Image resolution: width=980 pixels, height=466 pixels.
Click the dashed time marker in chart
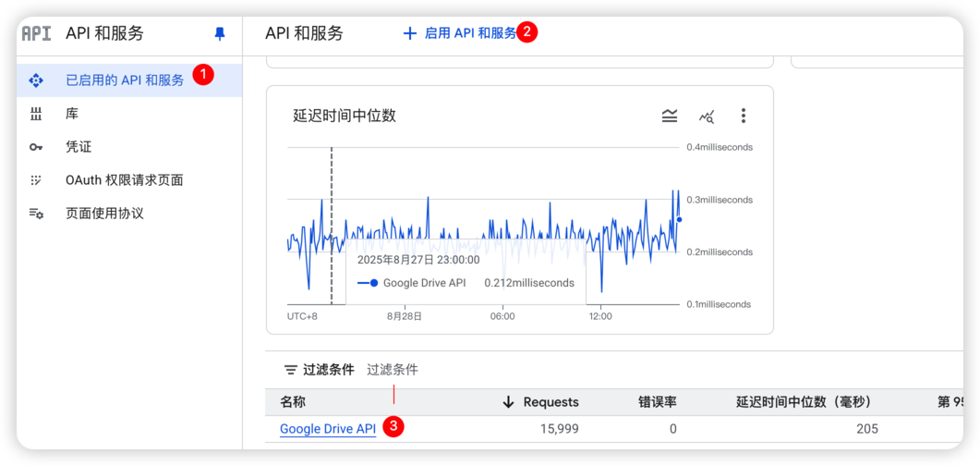332,226
